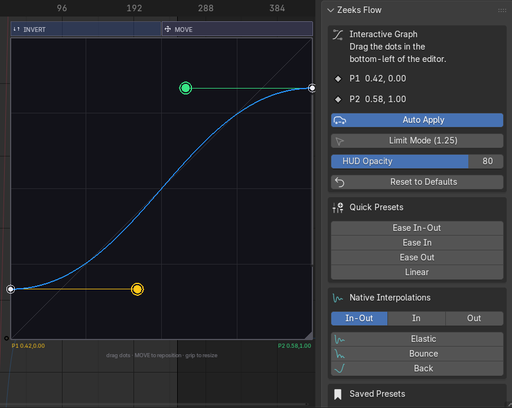Screen dimensions: 512x408
Task: Click the Auto Apply car icon
Action: click(340, 120)
